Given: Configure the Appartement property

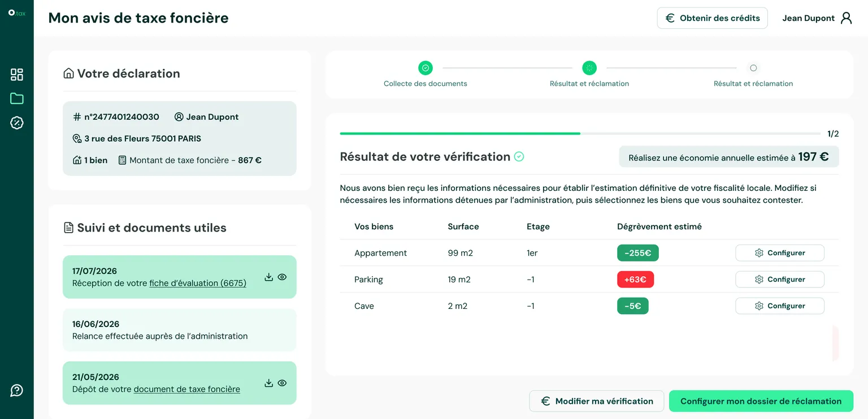Looking at the screenshot, I should 779,253.
